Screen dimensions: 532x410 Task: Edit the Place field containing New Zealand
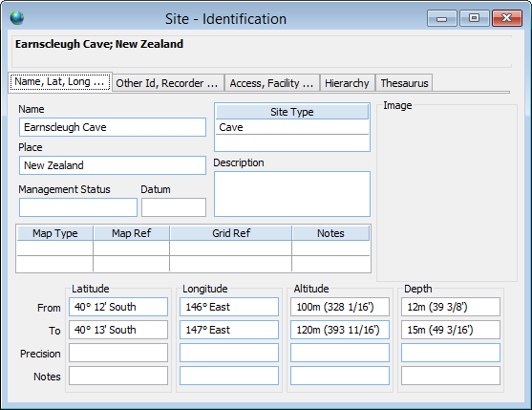113,165
